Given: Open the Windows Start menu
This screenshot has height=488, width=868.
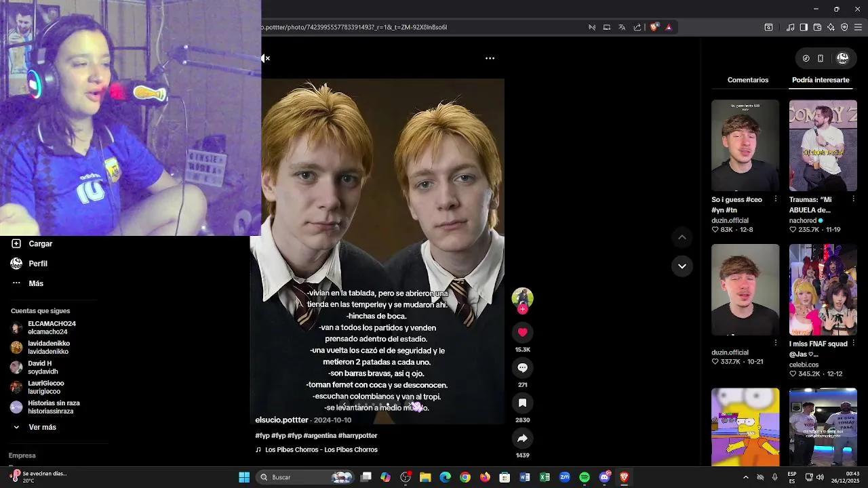Looking at the screenshot, I should click(244, 477).
